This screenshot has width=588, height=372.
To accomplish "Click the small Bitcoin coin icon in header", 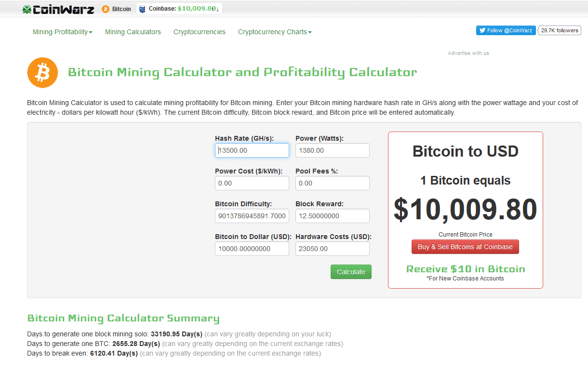I will click(106, 9).
